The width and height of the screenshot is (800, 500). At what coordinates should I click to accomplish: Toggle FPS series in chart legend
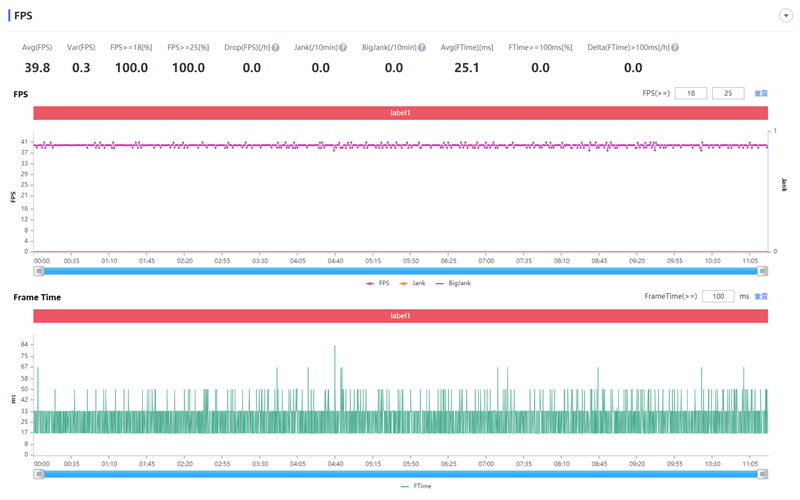(x=378, y=283)
